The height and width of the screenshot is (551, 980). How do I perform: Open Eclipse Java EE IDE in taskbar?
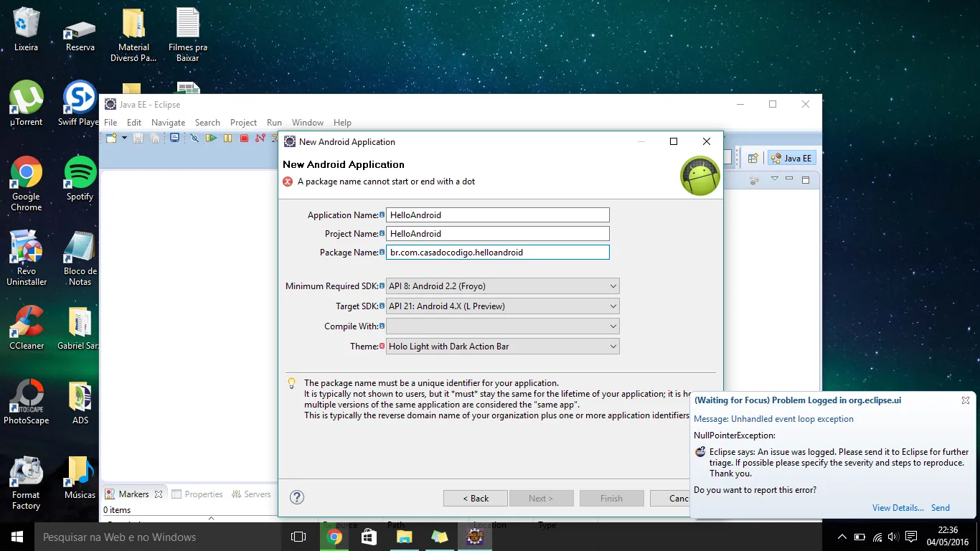click(x=475, y=537)
